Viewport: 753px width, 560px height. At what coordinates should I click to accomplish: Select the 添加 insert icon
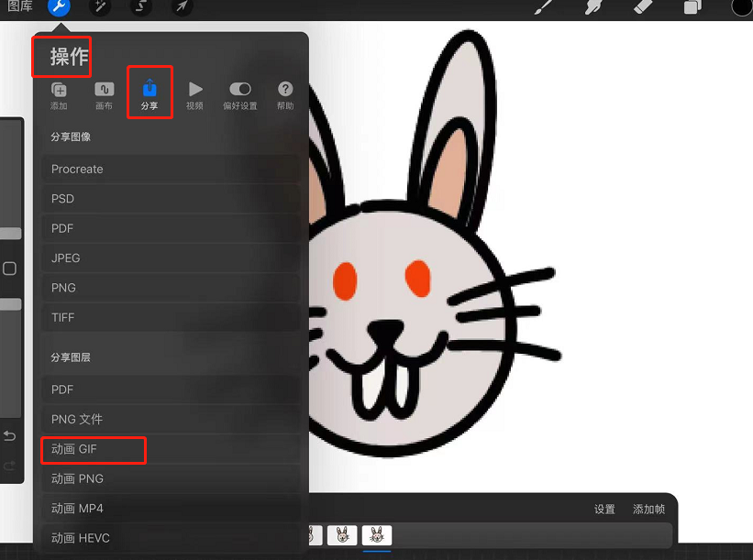pos(59,92)
